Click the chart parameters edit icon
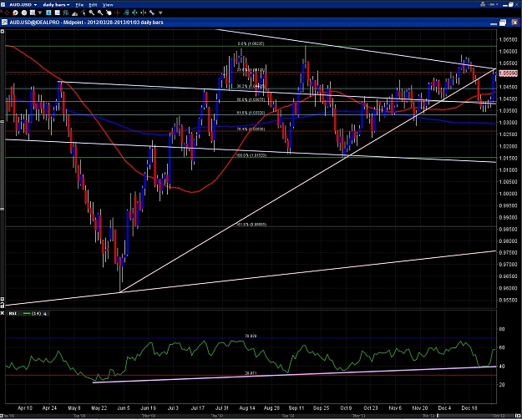Screen dimensions: 522x420 [33, 13]
